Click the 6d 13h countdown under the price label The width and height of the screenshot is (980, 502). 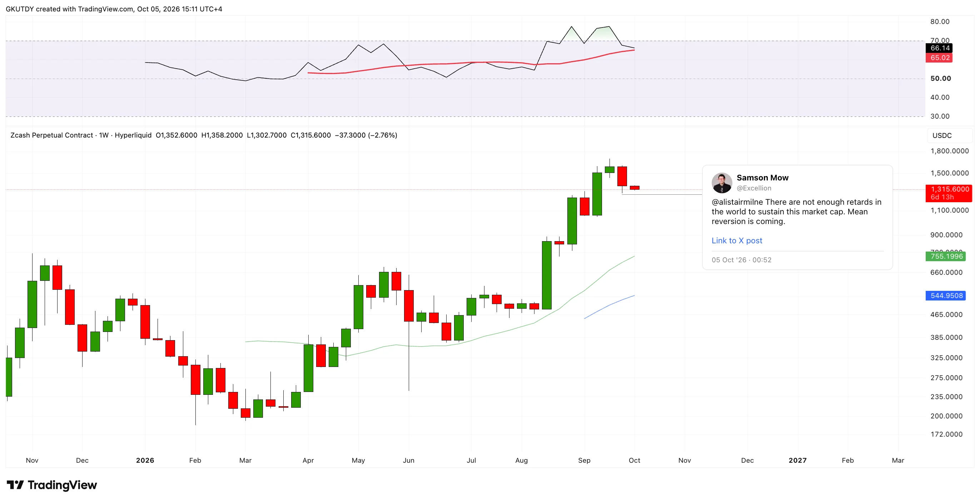coord(942,197)
